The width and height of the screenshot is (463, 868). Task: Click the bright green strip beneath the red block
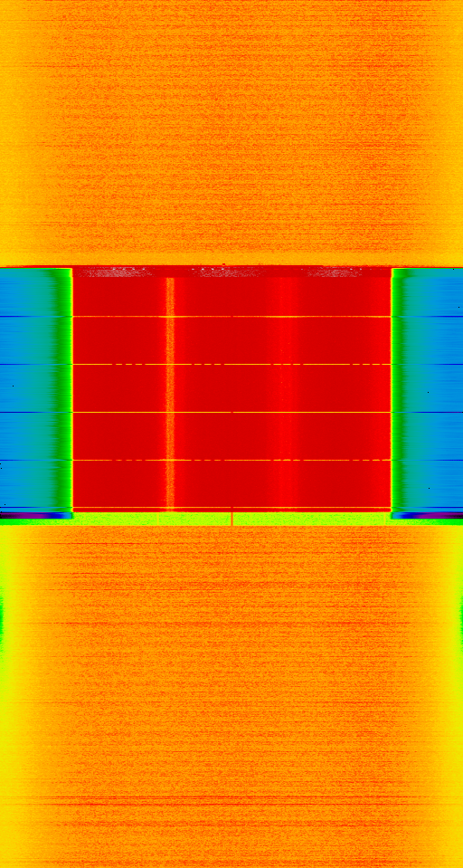(x=231, y=519)
